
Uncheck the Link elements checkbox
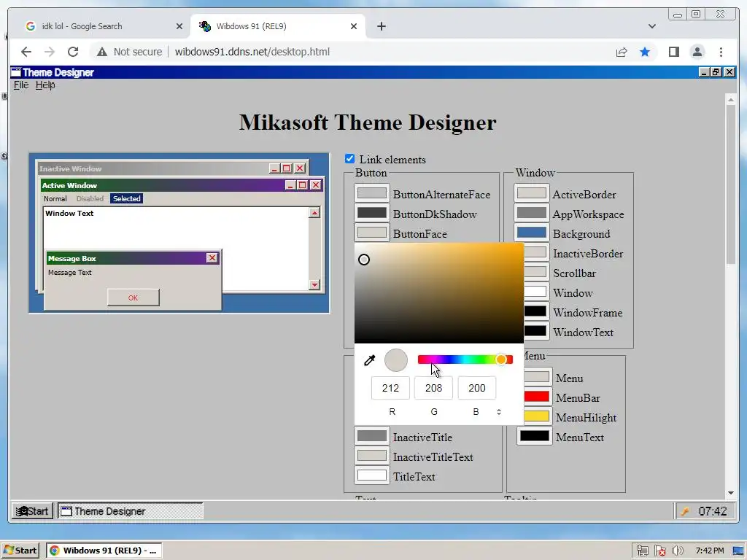[x=349, y=158]
